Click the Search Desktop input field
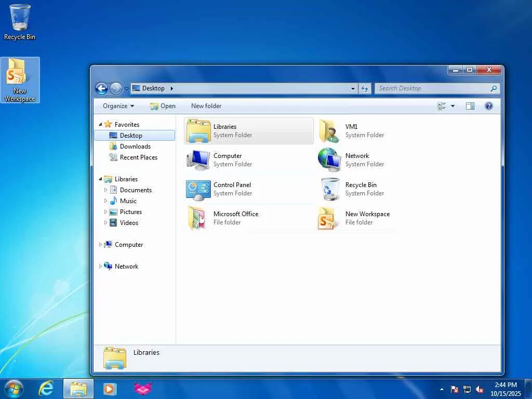The image size is (532, 399). [x=434, y=88]
